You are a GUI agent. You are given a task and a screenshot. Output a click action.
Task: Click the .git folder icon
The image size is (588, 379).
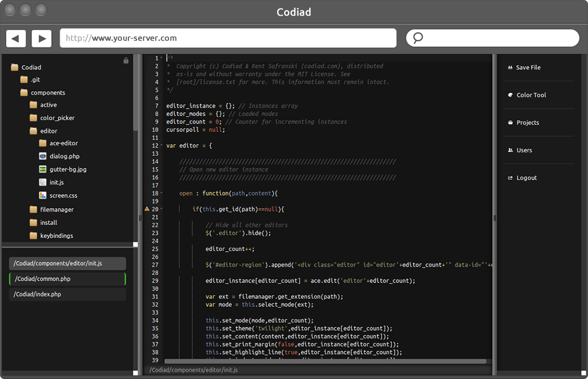[x=24, y=80]
